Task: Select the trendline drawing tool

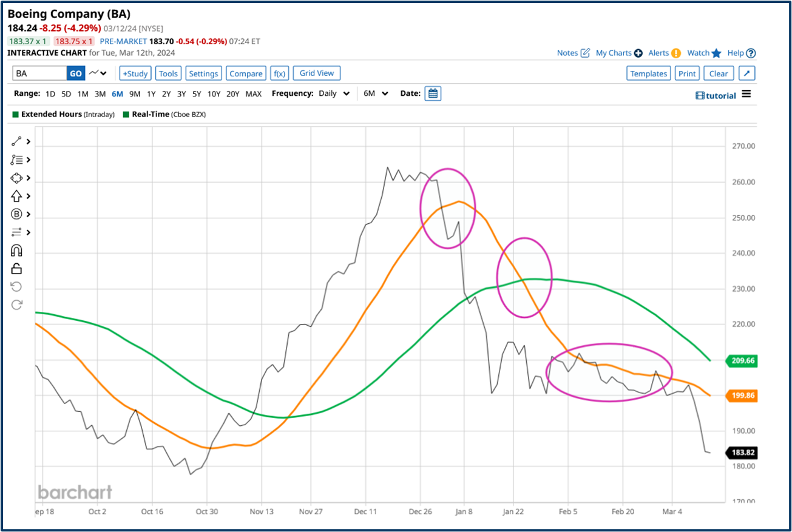Action: tap(16, 141)
